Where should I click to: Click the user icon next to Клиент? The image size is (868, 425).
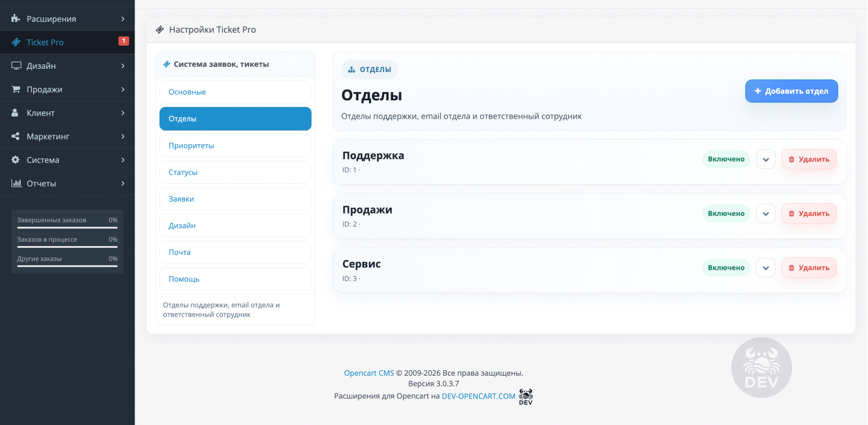click(15, 113)
